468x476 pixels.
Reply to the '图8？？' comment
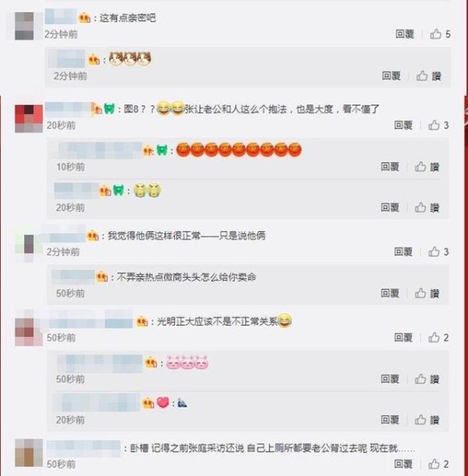(x=403, y=125)
